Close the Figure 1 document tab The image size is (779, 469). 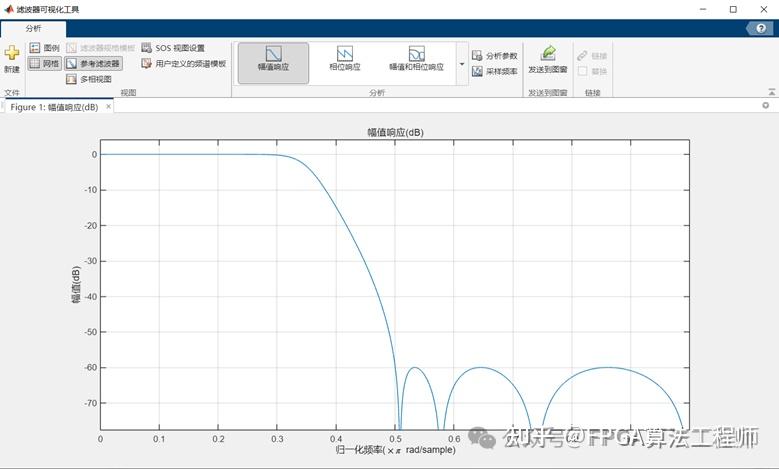tap(108, 107)
